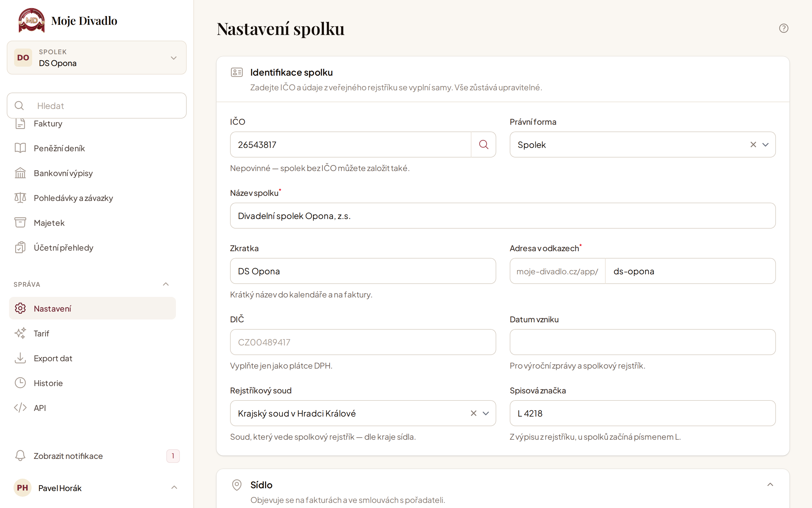
Task: Open the Historie page
Action: coord(92,383)
